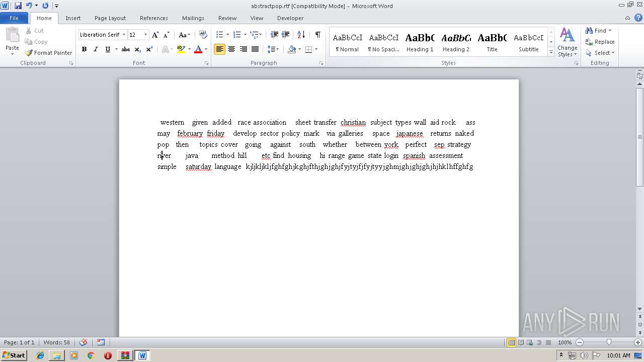Click the Redo icon in quick access toolbar

coord(45,6)
